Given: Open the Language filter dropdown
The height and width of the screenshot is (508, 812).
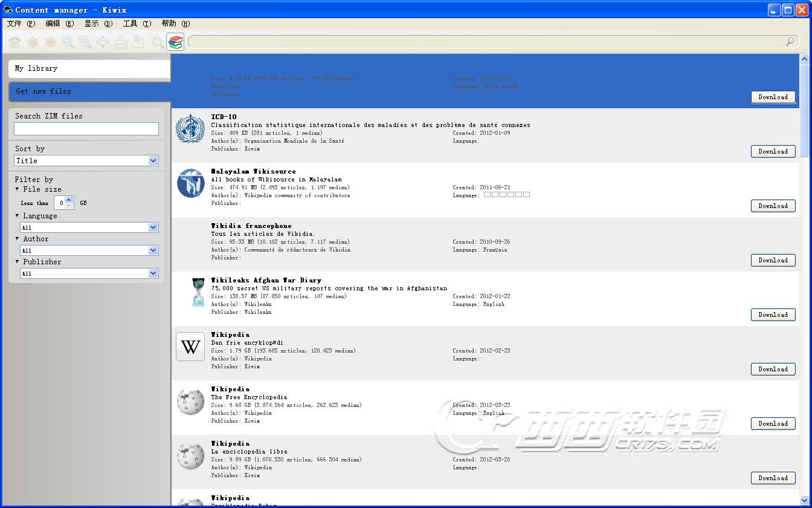Looking at the screenshot, I should 89,227.
